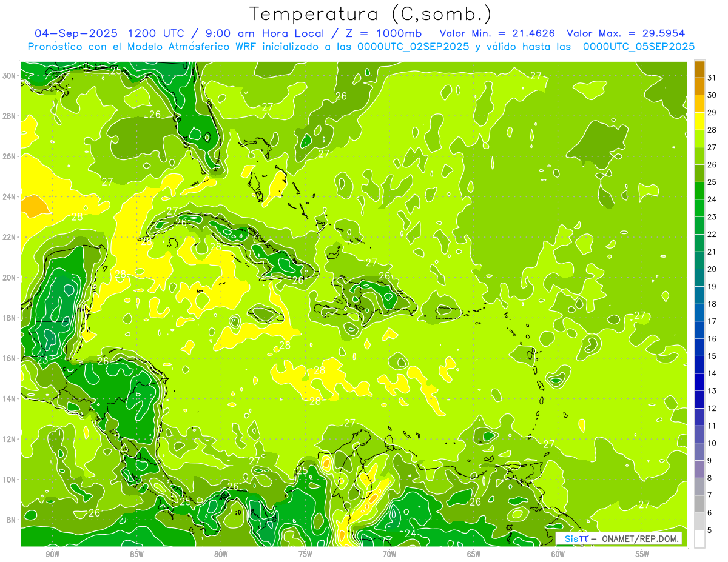Image resolution: width=728 pixels, height=562 pixels.
Task: Click the legend swatch between 25 and 26
Action: tap(699, 173)
